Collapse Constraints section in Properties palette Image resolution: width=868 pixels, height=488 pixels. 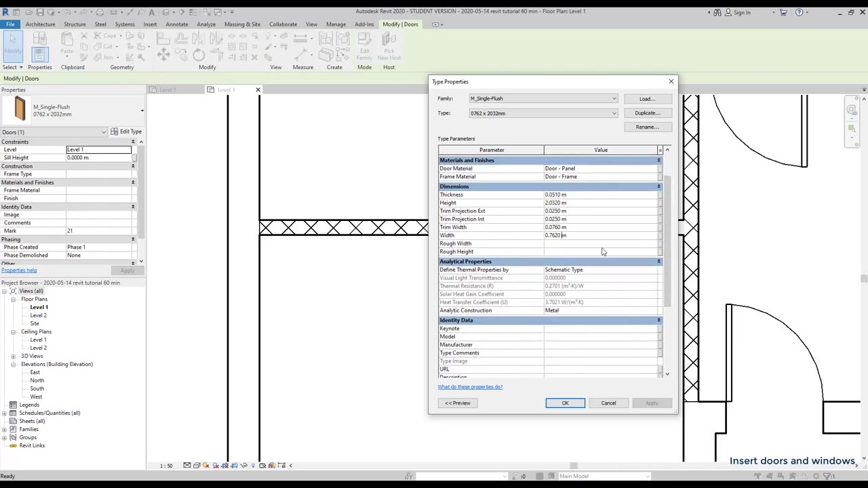click(133, 142)
